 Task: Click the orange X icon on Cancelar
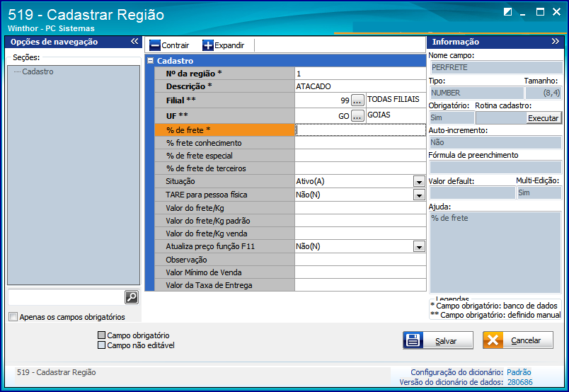click(x=493, y=340)
